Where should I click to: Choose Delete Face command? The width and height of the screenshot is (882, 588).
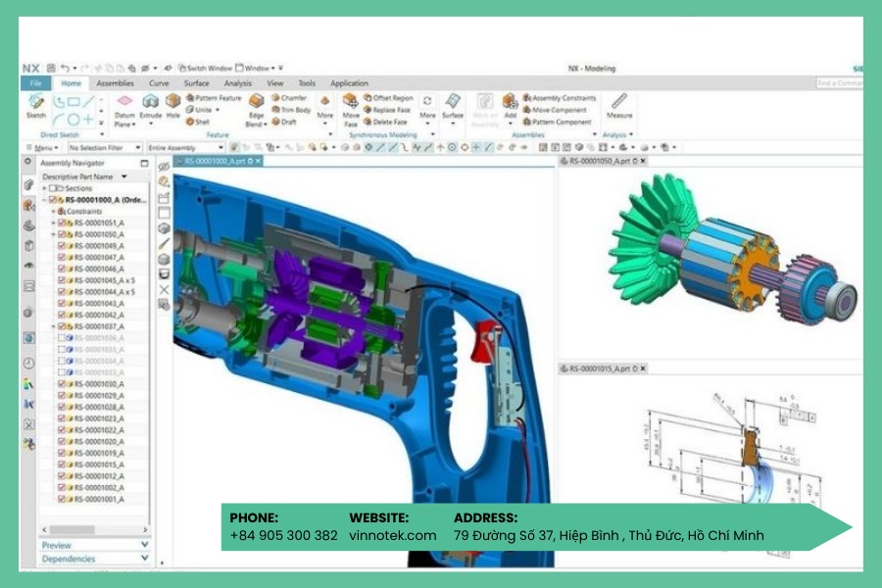click(385, 122)
